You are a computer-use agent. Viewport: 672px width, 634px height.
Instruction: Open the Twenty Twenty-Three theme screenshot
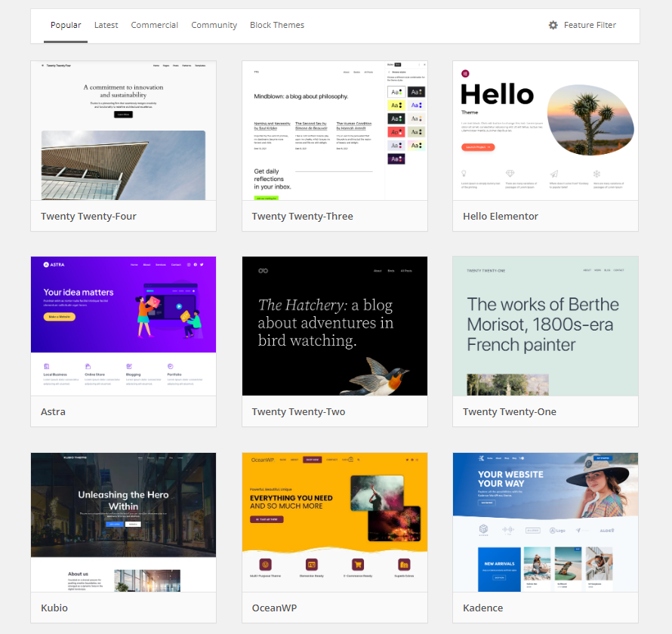(334, 131)
